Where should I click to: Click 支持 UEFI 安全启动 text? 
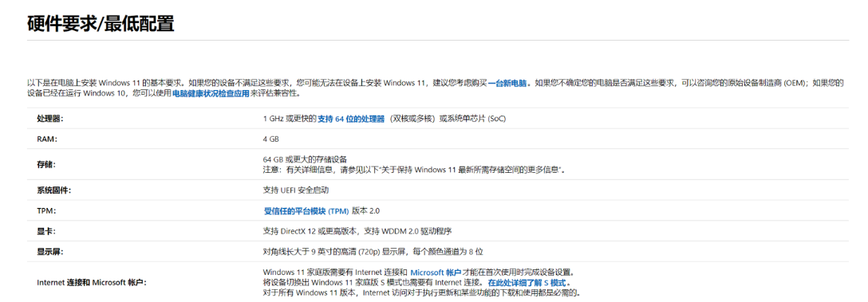(296, 190)
